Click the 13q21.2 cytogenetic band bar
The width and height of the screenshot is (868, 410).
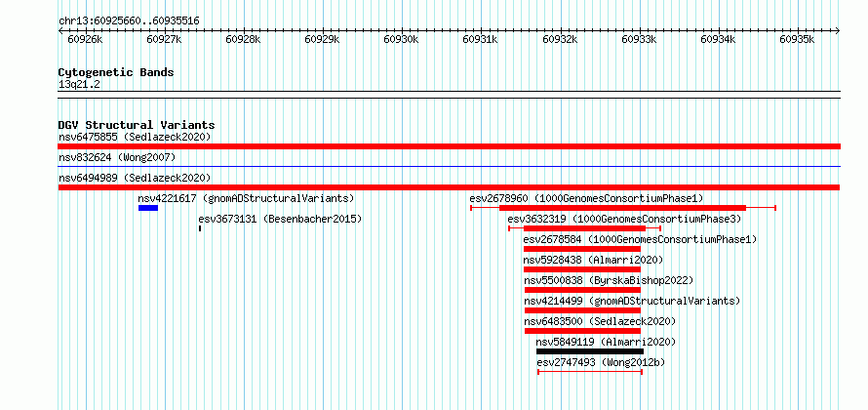pos(449,95)
